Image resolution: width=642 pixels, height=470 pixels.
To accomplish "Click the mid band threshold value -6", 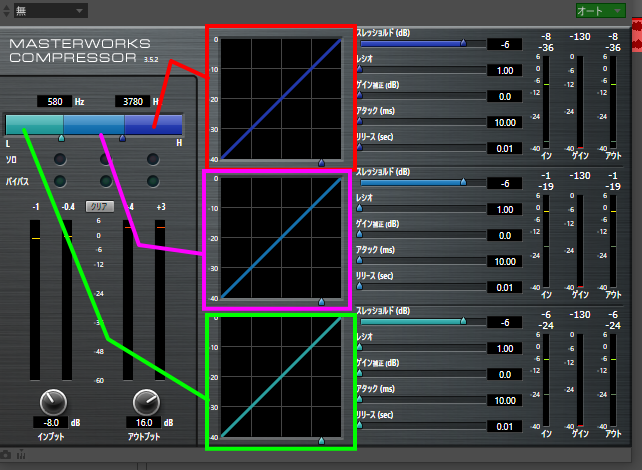I will point(504,183).
